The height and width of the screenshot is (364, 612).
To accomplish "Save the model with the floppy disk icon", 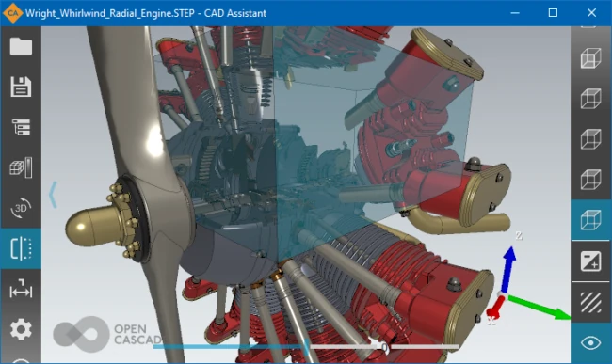I will point(21,87).
